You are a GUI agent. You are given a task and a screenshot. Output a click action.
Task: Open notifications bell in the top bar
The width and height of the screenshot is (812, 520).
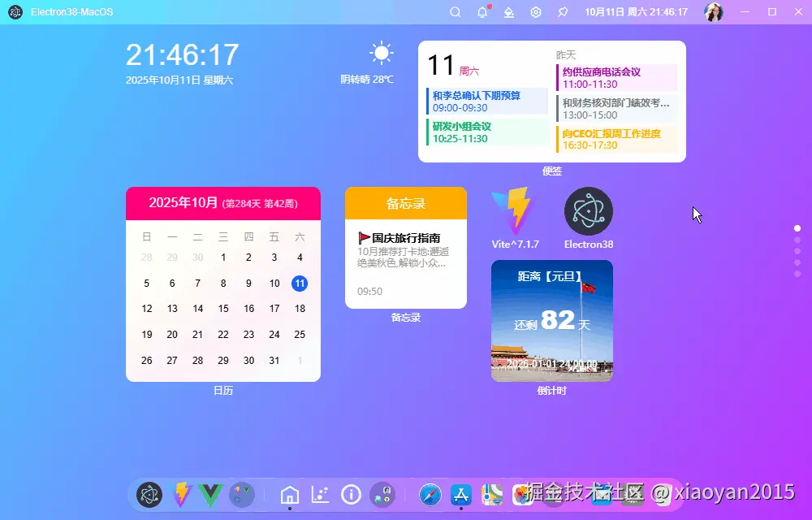(482, 12)
